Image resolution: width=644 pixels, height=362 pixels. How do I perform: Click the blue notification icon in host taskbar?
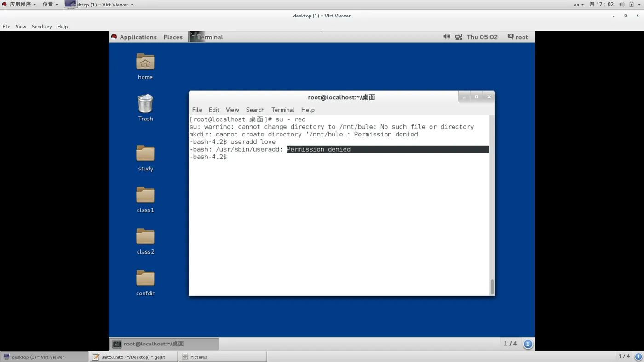click(x=638, y=356)
